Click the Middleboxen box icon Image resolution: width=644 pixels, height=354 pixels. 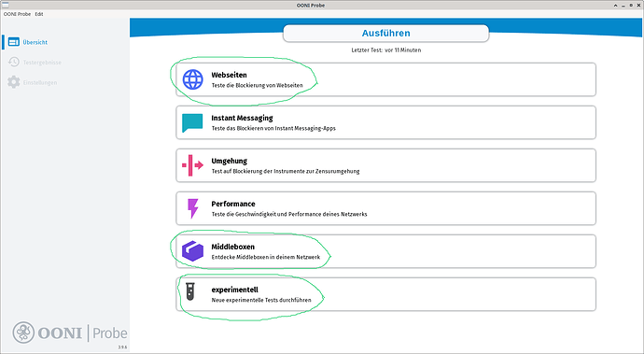pos(192,251)
